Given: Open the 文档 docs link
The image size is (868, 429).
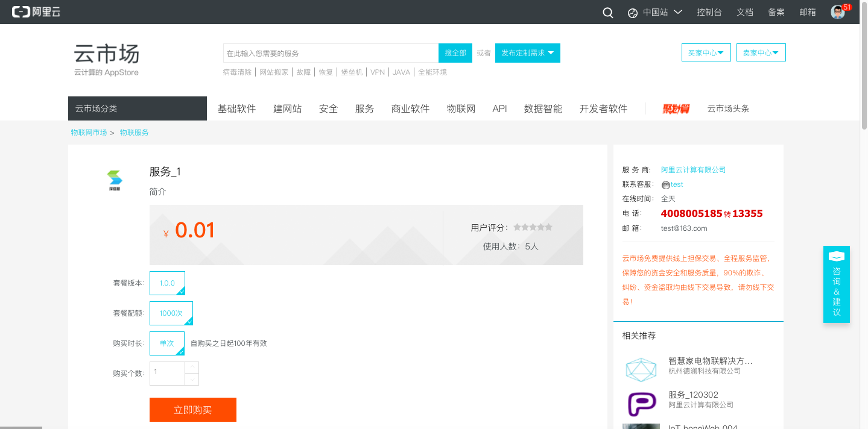Looking at the screenshot, I should click(x=745, y=12).
